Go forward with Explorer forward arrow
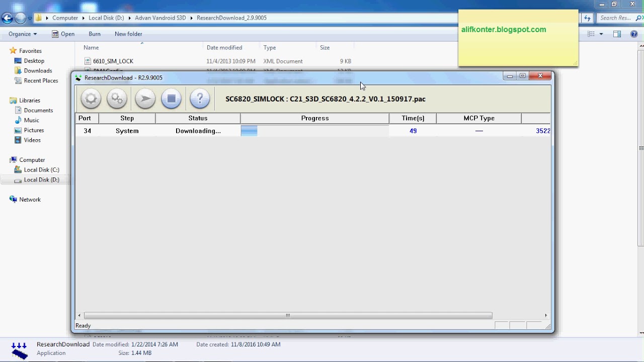Screen dimensions: 644x362 pos(21,18)
